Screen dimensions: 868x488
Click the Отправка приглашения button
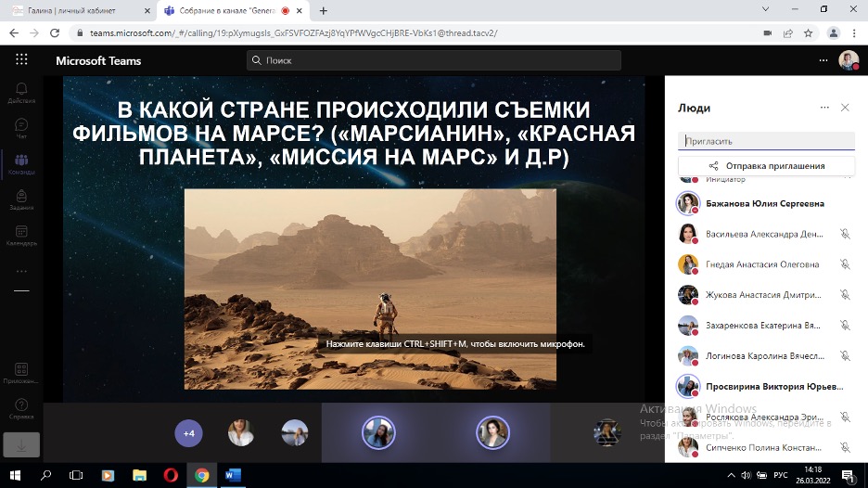(x=766, y=166)
